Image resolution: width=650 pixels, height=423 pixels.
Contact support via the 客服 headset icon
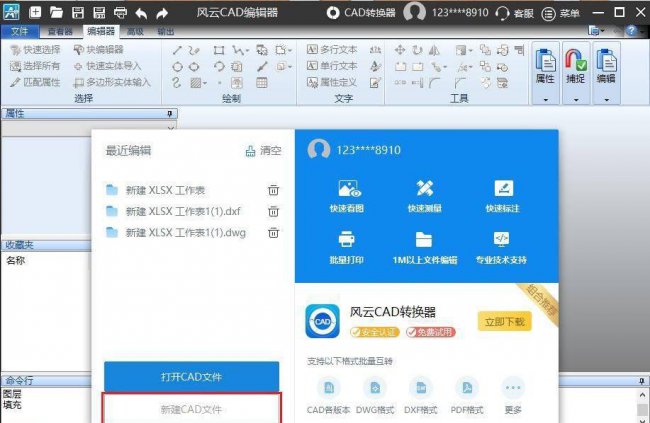pyautogui.click(x=514, y=13)
